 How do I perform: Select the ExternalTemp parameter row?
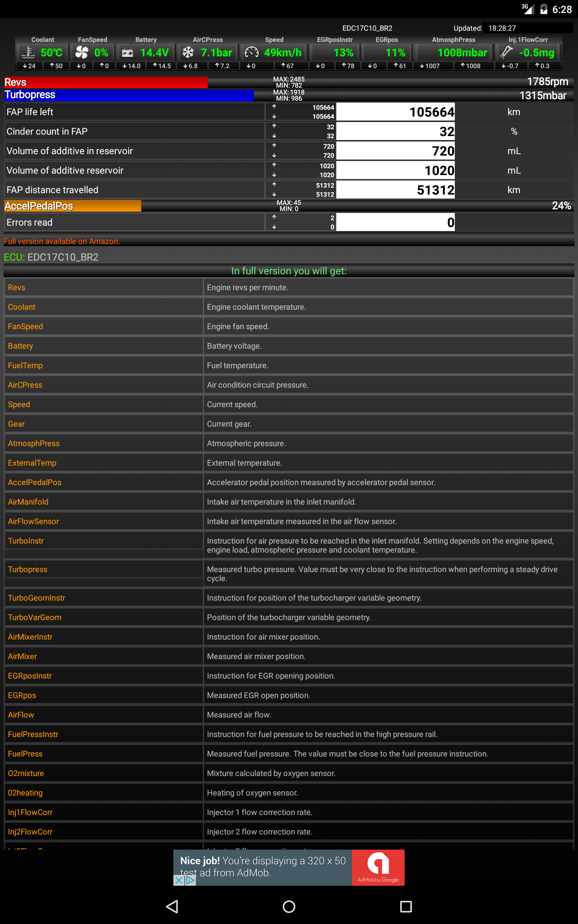tap(289, 463)
